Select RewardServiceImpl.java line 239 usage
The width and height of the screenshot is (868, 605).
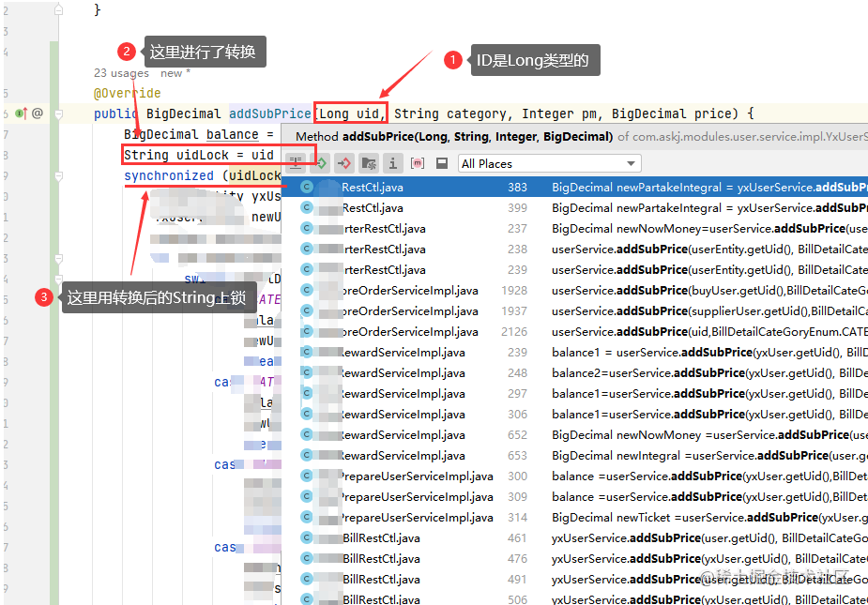pyautogui.click(x=574, y=352)
